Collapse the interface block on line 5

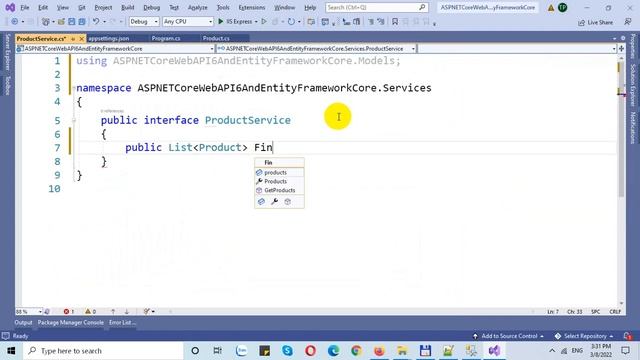[x=74, y=120]
